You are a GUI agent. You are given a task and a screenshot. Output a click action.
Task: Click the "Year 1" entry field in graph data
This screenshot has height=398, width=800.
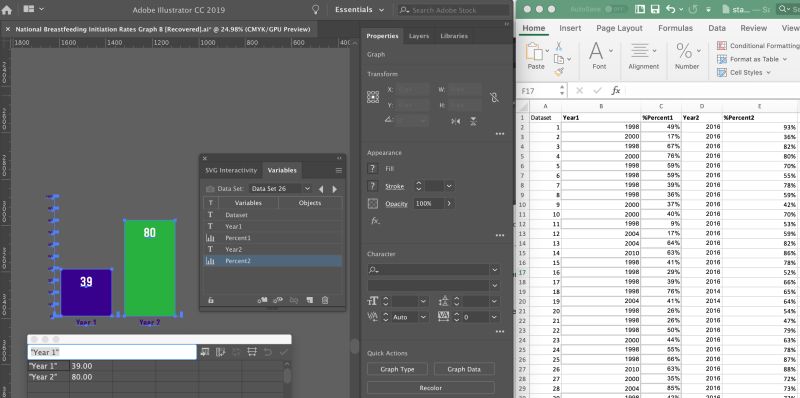(x=112, y=352)
